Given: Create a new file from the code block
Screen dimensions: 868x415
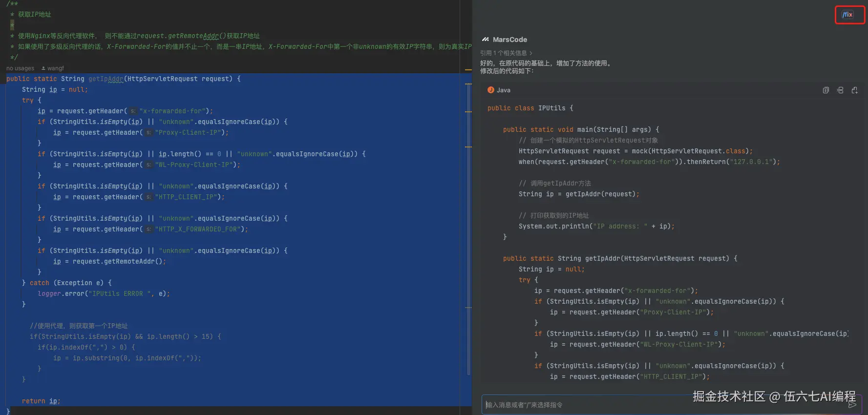Looking at the screenshot, I should [854, 90].
